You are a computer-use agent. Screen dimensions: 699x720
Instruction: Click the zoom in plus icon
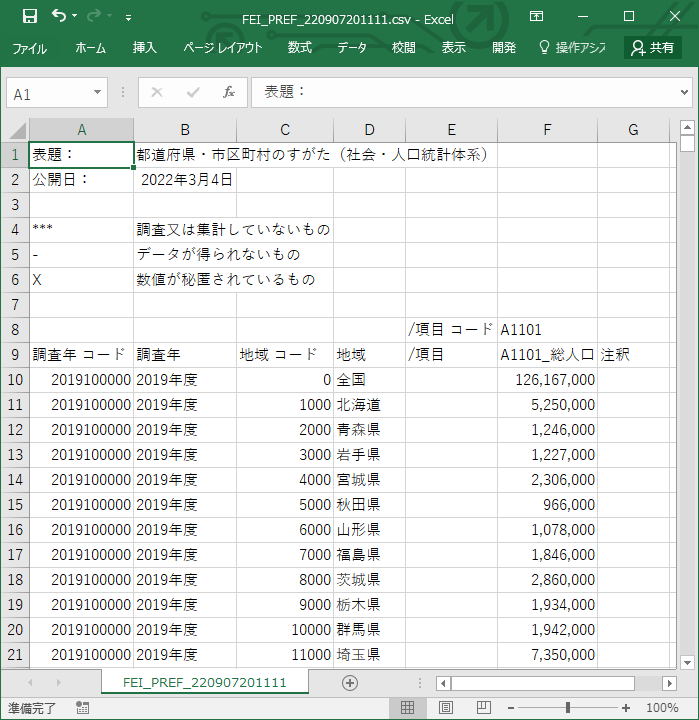[626, 708]
